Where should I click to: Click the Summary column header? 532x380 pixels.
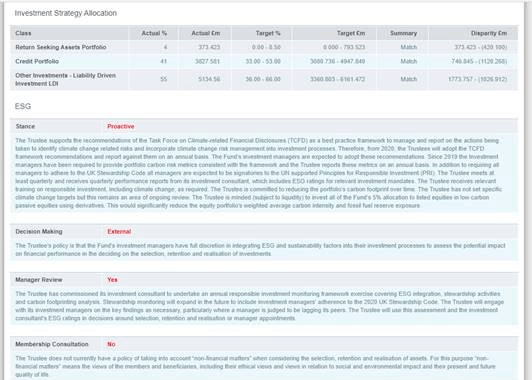(403, 33)
